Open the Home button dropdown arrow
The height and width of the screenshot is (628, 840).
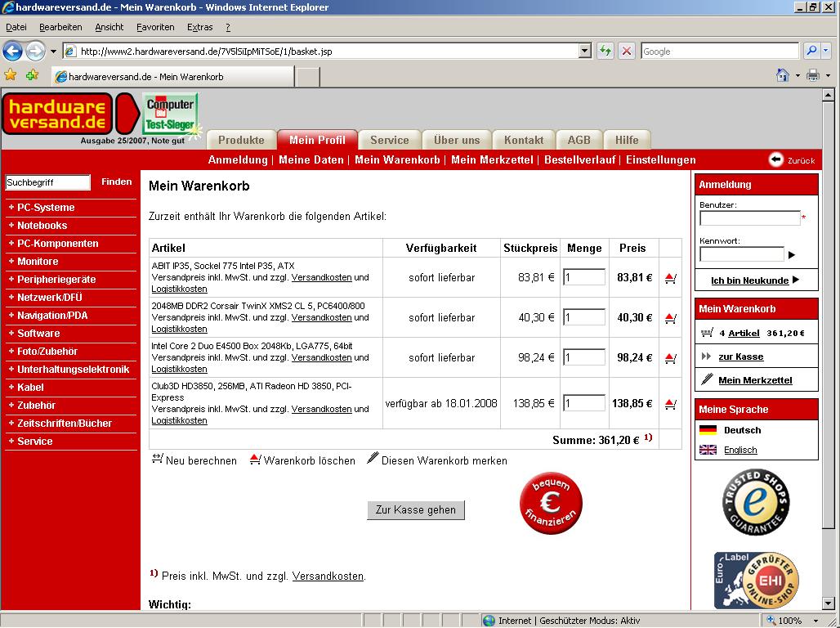(798, 75)
